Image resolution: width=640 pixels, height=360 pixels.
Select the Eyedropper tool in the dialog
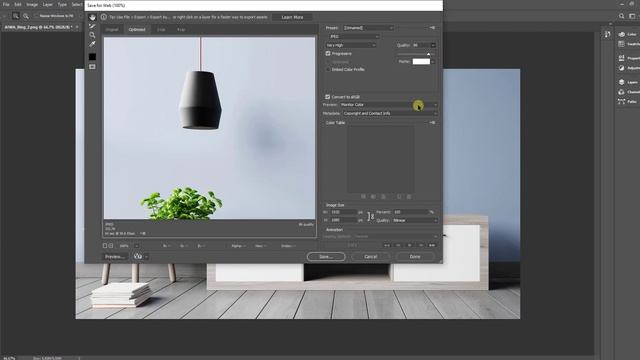(93, 44)
